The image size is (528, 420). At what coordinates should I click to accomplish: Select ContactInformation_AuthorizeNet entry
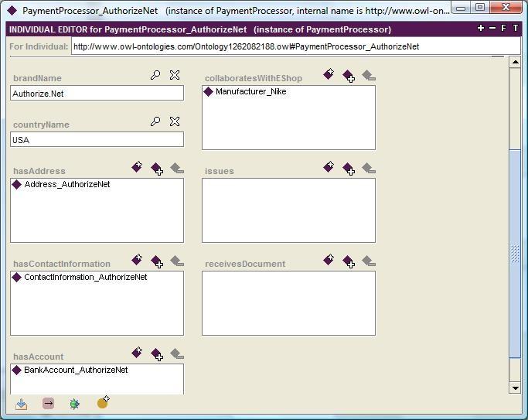tap(86, 277)
